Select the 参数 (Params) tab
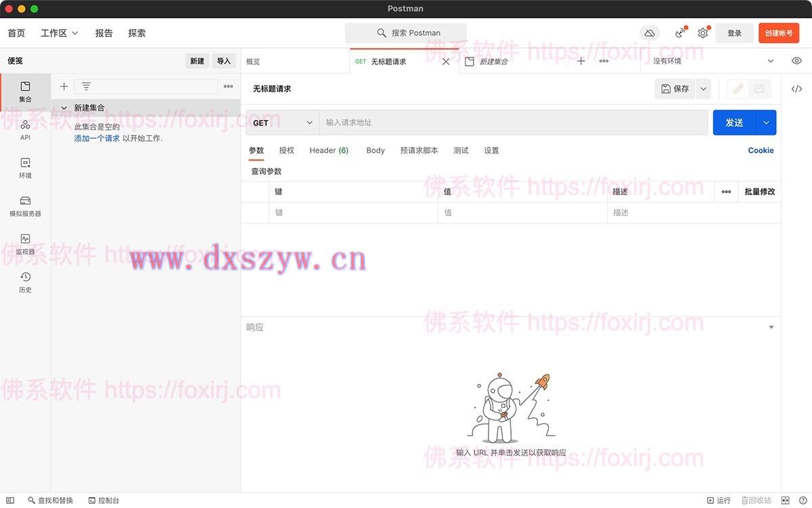Screen dimensions: 812x508 256,150
